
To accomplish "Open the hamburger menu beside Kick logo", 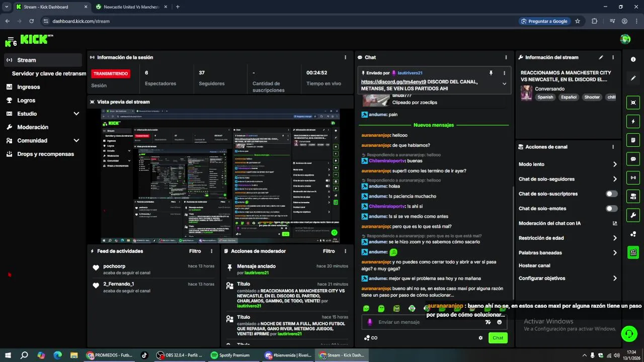I will (10, 39).
